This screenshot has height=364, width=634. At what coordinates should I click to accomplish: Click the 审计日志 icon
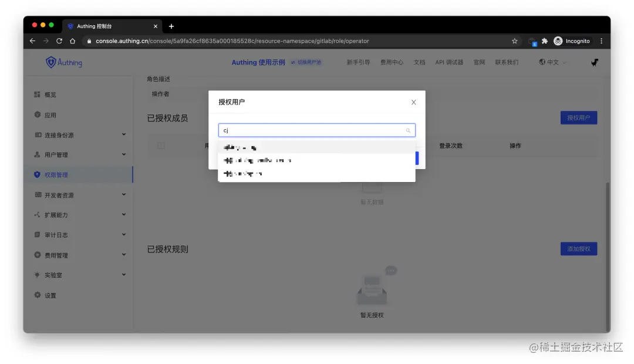[x=37, y=235]
